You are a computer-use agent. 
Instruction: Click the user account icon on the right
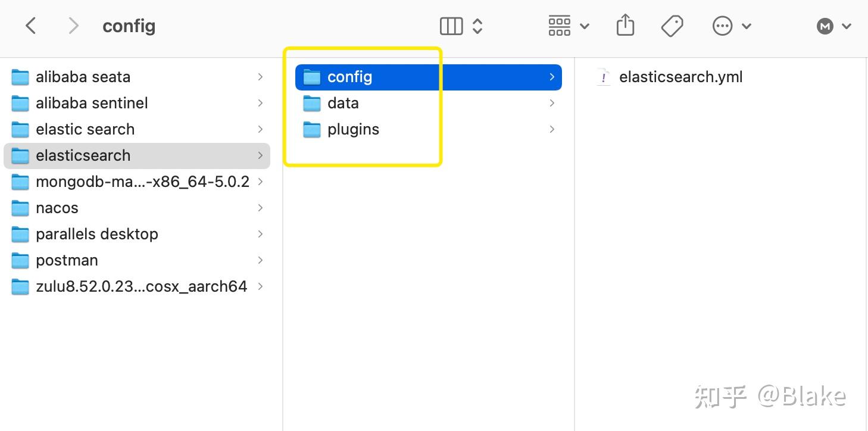point(825,26)
